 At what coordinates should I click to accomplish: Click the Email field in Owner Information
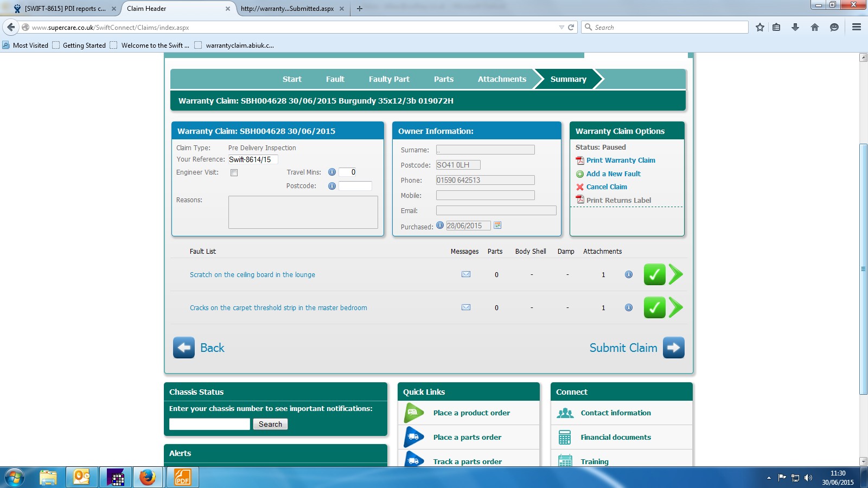[x=496, y=210]
